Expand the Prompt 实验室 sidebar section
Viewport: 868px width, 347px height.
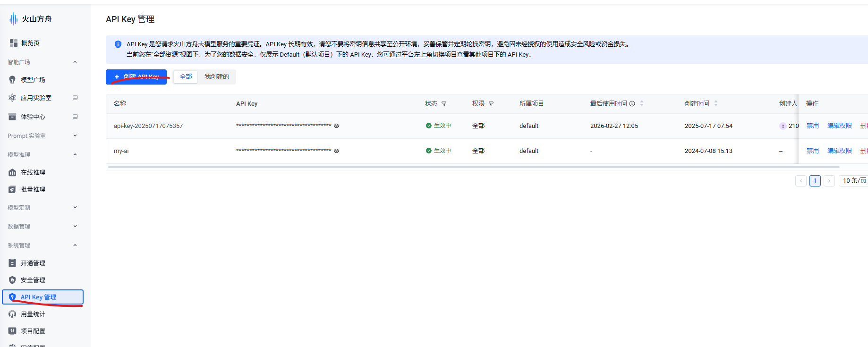pos(75,135)
